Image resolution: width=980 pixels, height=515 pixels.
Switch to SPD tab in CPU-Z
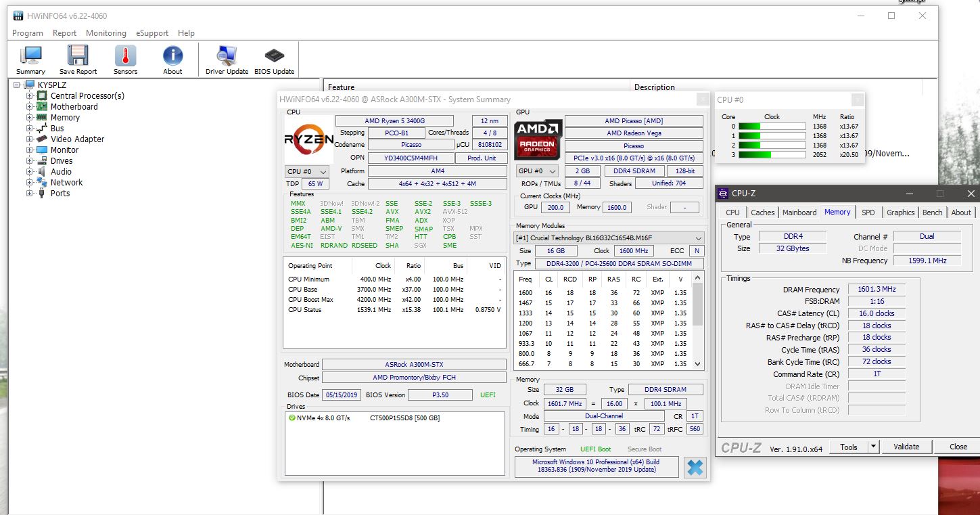tap(868, 212)
